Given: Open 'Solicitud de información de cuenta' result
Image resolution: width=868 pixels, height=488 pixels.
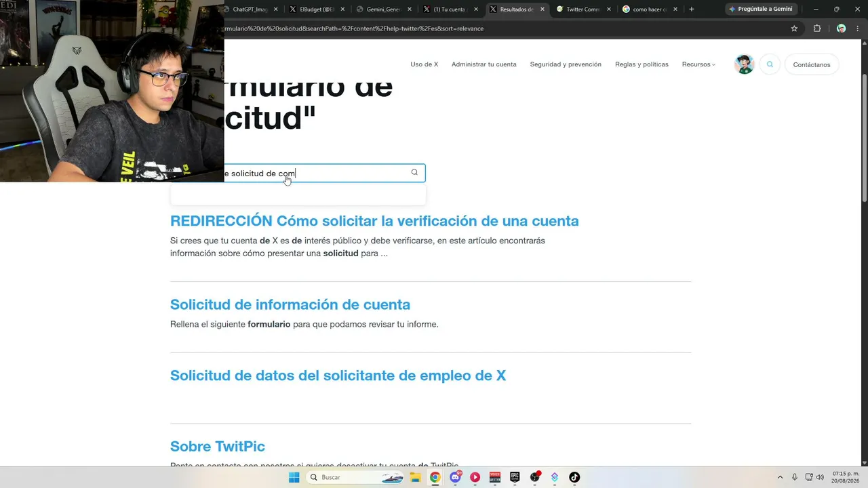Looking at the screenshot, I should tap(290, 304).
